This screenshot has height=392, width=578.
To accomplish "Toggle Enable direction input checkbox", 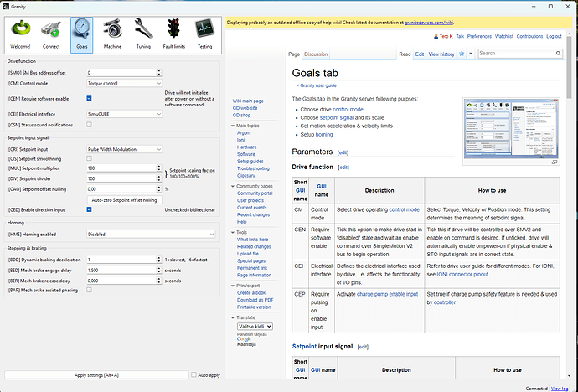I will (x=89, y=209).
